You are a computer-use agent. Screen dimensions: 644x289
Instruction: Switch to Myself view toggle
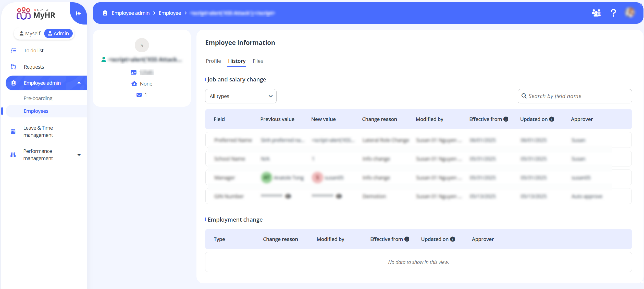[x=30, y=33]
